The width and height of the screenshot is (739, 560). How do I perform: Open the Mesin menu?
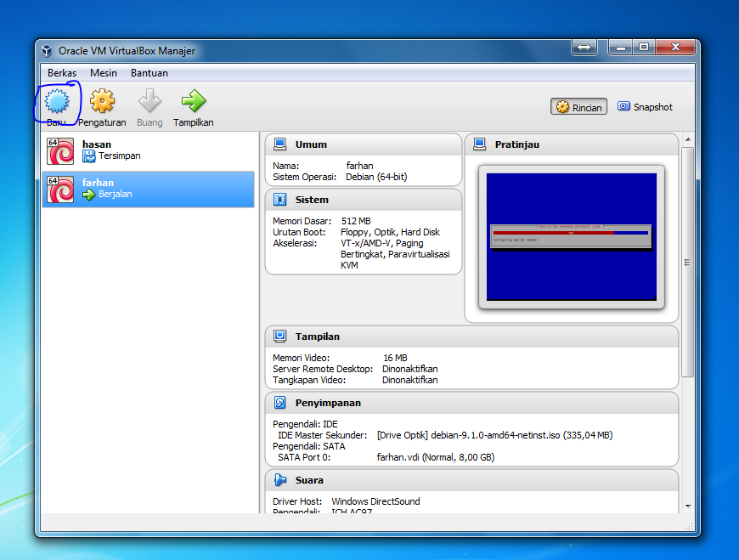click(x=104, y=73)
